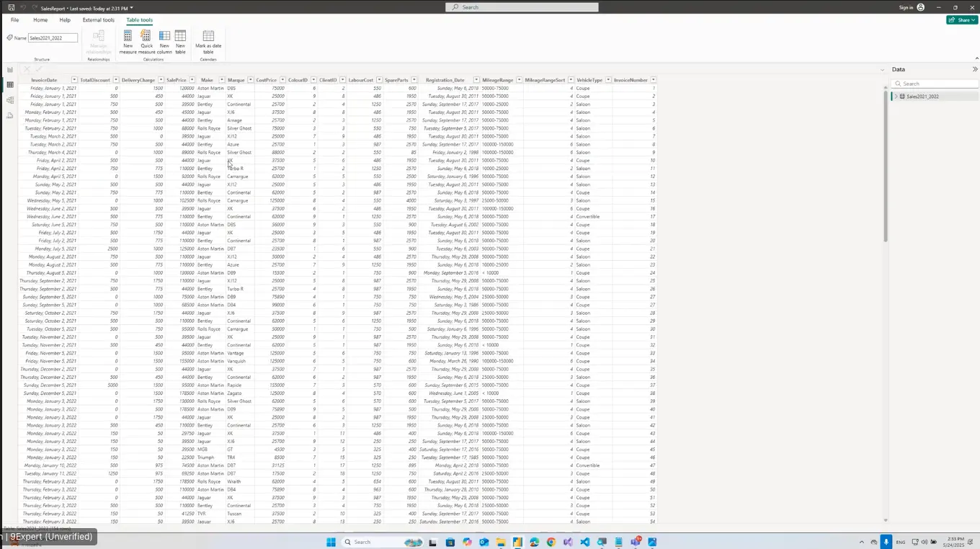This screenshot has width=980, height=549.
Task: Commit formula with checkmark icon
Action: coord(38,70)
